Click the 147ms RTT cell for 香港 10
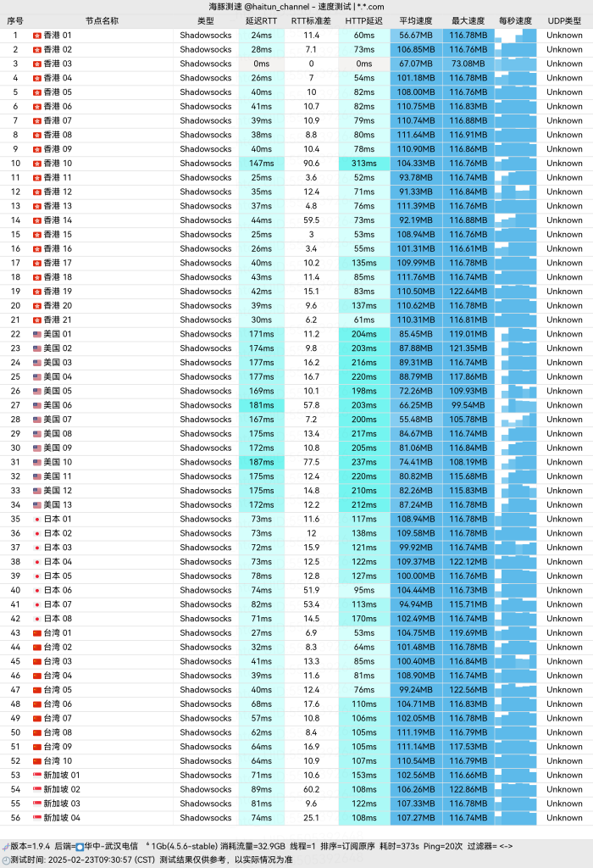593x868 pixels. coord(262,164)
